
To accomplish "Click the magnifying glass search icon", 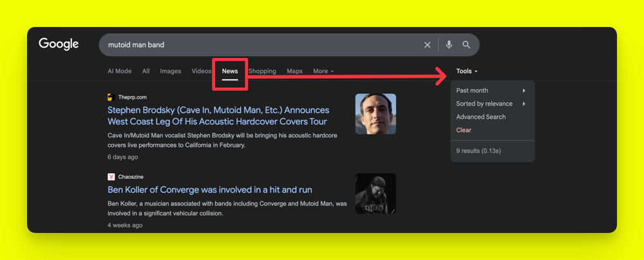I will tap(466, 45).
